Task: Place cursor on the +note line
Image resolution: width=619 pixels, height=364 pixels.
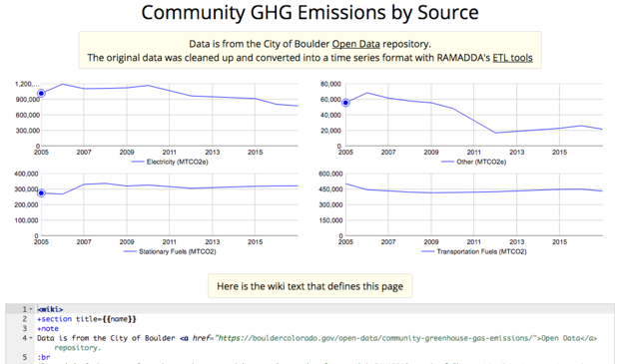Action: click(48, 328)
